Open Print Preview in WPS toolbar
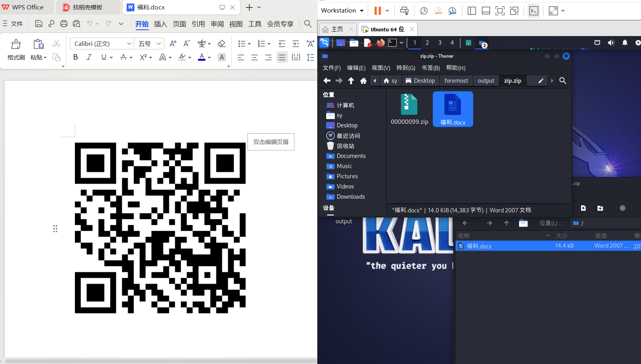 [76, 24]
